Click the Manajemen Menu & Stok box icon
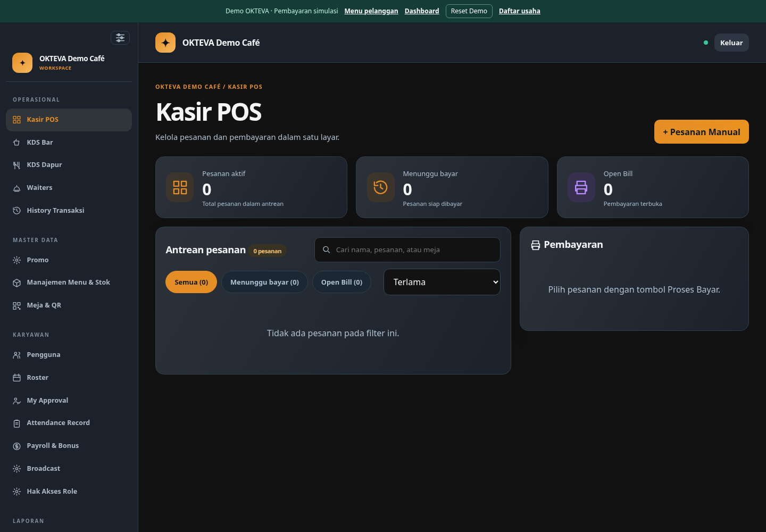This screenshot has height=532, width=766. tap(16, 282)
